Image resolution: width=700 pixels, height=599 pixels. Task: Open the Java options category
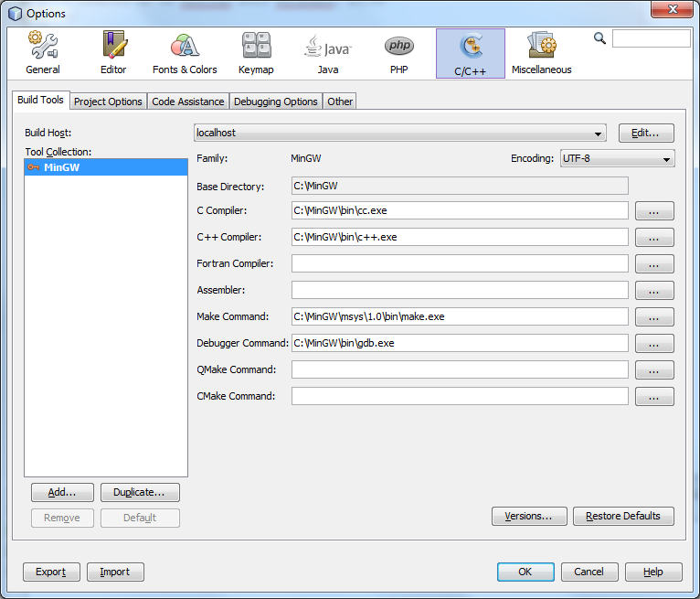click(328, 53)
